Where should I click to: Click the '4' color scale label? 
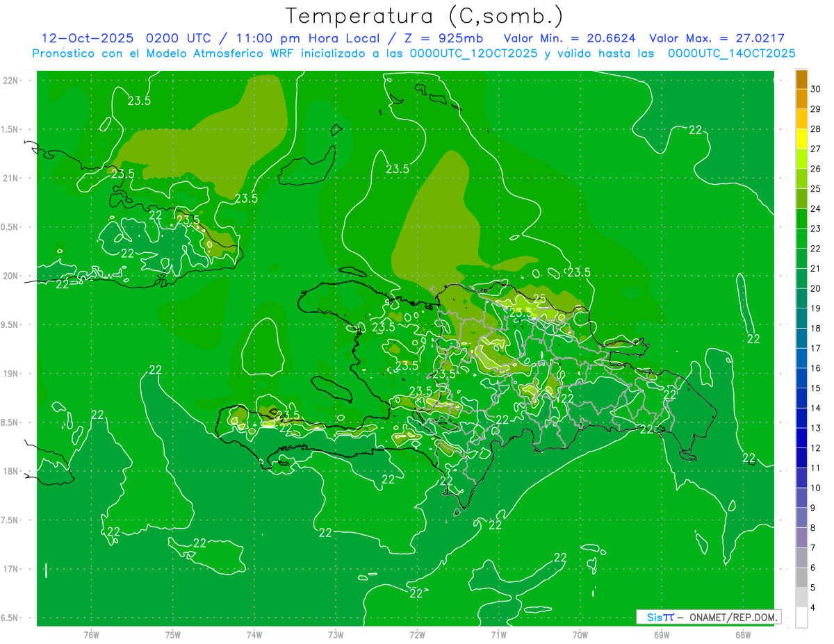pos(814,608)
